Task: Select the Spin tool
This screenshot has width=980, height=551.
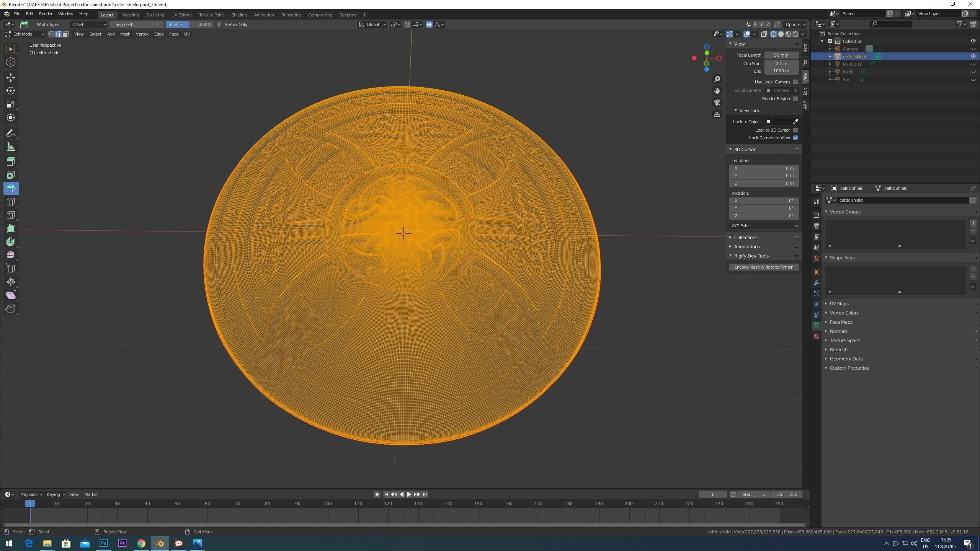Action: pos(11,242)
